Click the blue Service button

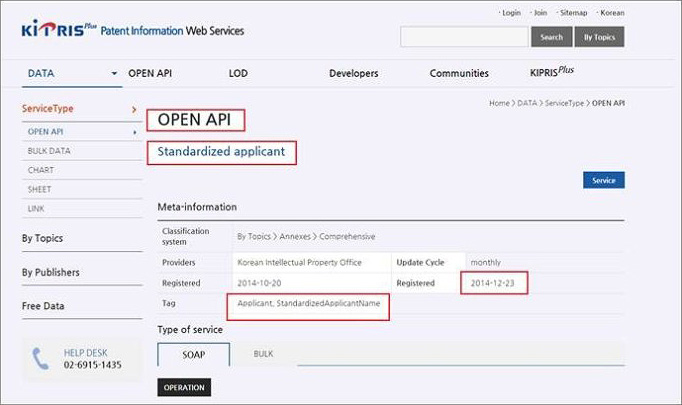pyautogui.click(x=603, y=180)
